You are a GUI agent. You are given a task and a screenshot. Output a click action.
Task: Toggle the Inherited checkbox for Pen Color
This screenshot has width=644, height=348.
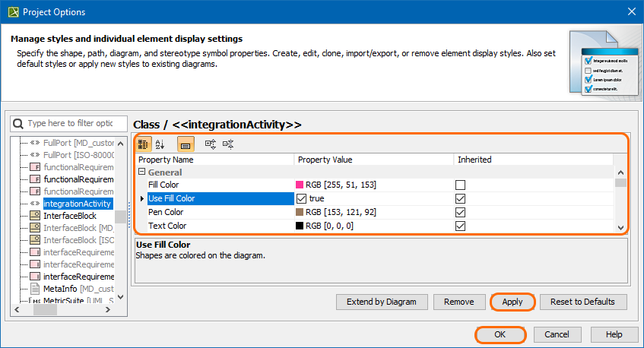coord(460,212)
